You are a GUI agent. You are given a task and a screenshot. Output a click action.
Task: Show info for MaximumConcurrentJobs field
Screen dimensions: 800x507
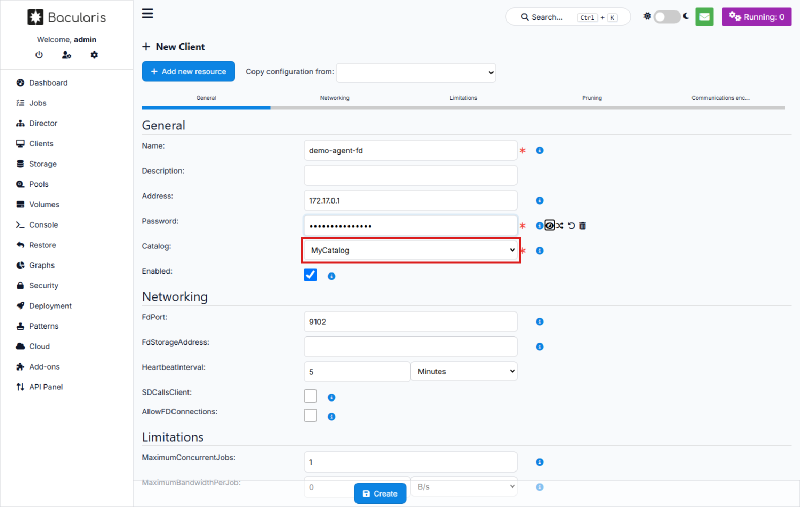coord(539,462)
